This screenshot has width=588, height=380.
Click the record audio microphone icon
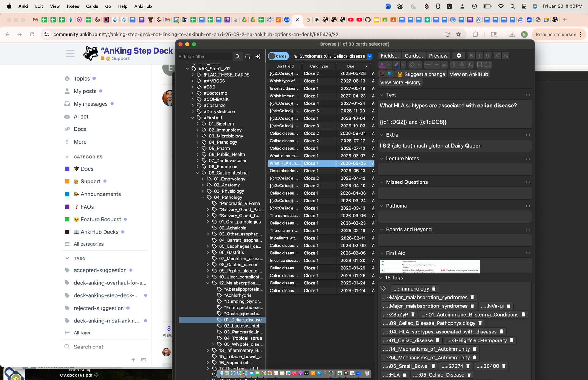point(462,65)
